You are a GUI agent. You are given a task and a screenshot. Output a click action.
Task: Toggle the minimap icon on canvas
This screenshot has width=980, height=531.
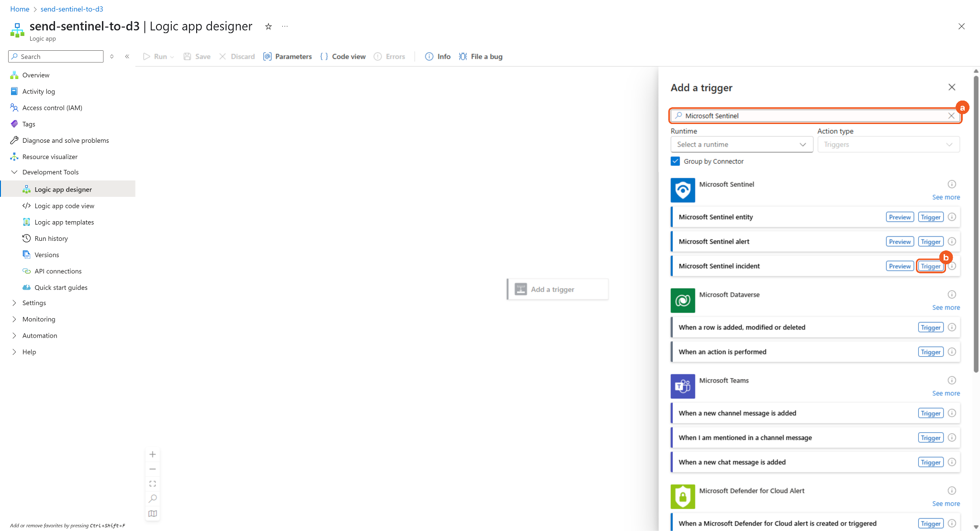click(153, 514)
